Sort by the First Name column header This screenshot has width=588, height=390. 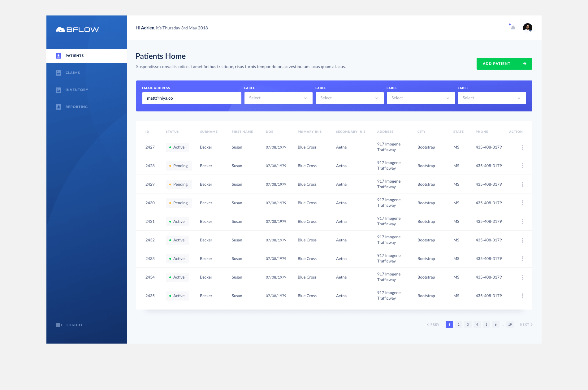tap(242, 132)
